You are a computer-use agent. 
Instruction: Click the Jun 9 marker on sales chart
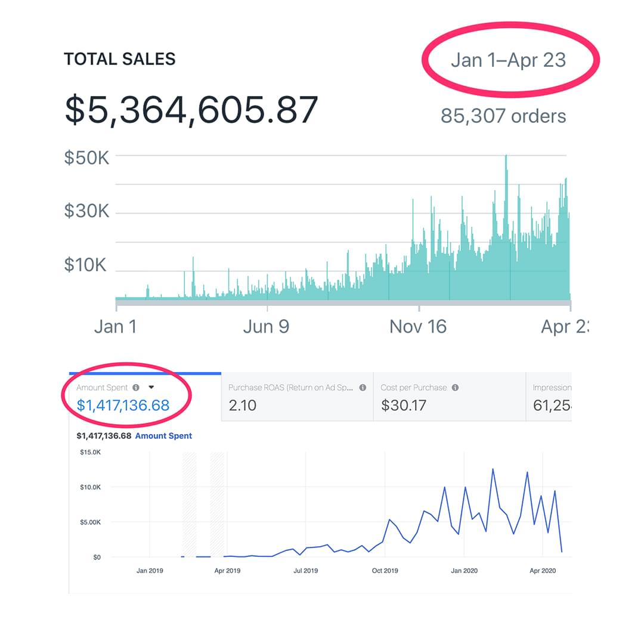point(267,326)
